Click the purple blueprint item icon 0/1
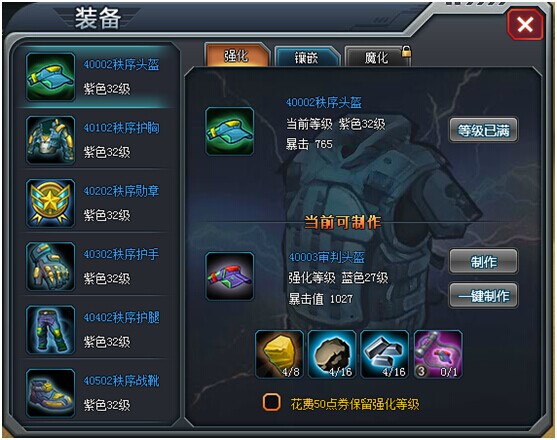Image resolution: width=557 pixels, height=440 pixels. coord(438,354)
